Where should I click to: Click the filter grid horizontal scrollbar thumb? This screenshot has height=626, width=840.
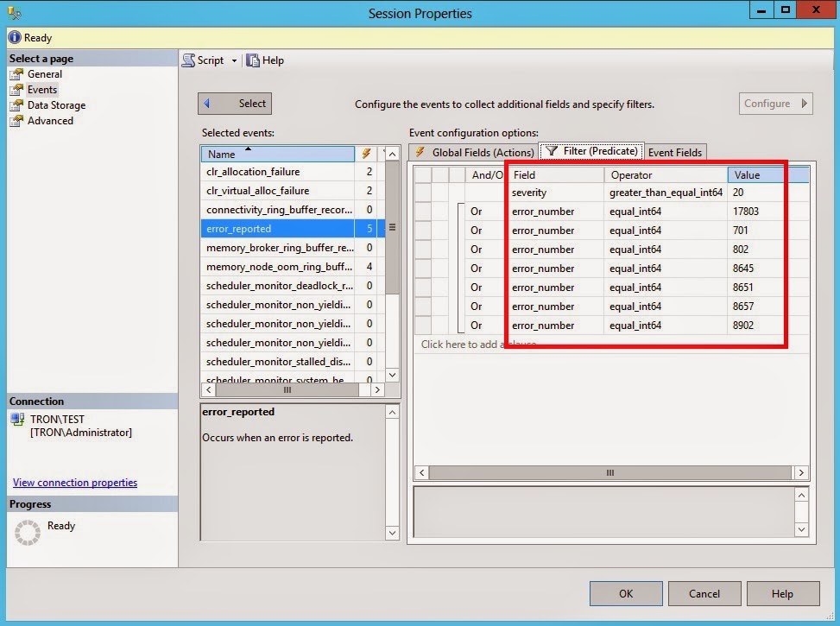(x=609, y=472)
